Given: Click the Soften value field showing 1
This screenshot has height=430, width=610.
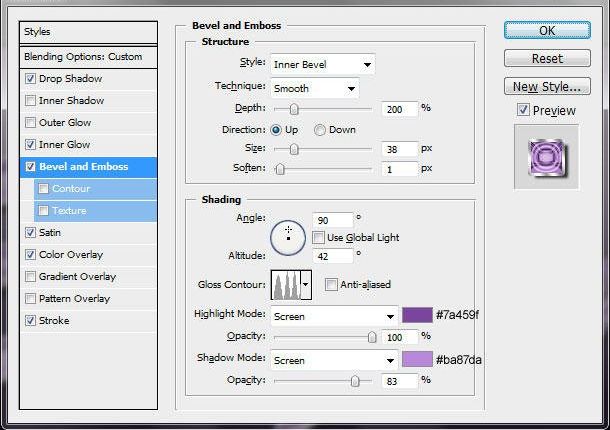Looking at the screenshot, I should pos(400,169).
